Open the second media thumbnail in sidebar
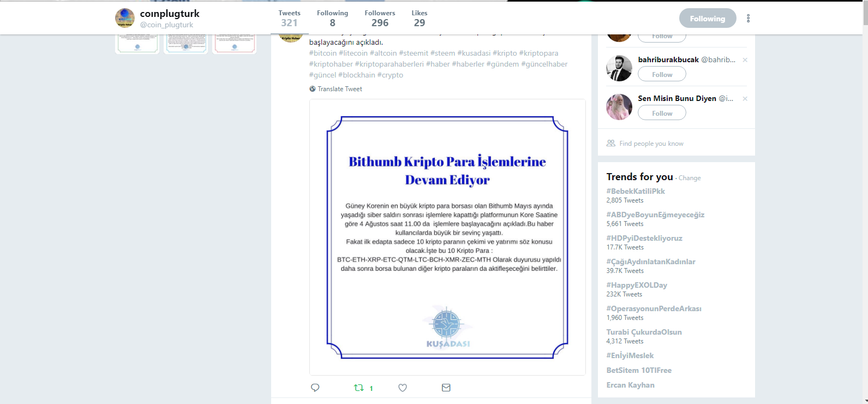Screen dimensions: 868x404 point(185,44)
